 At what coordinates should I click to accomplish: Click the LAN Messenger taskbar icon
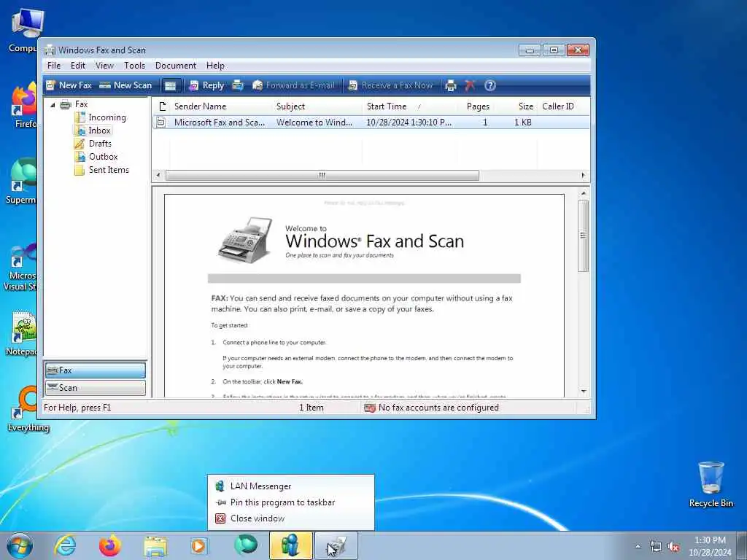[x=290, y=545]
